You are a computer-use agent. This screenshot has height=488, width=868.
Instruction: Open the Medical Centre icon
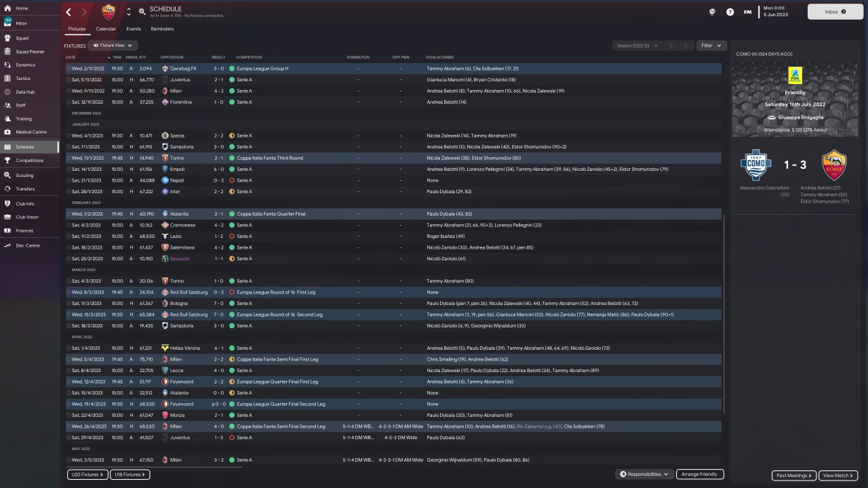(7, 131)
